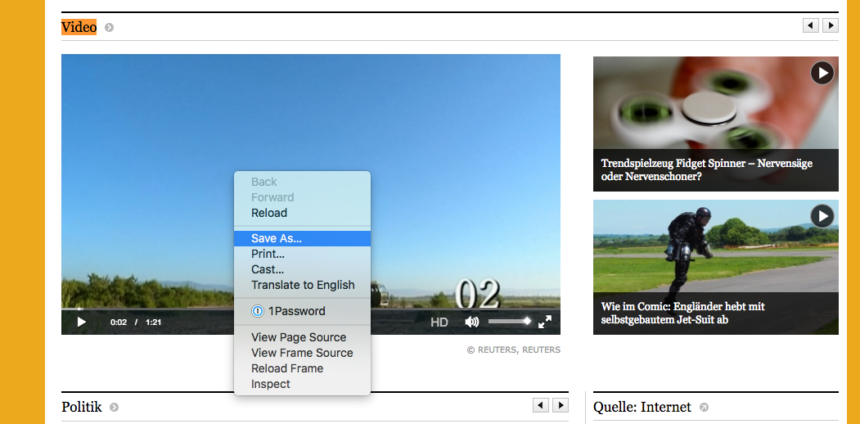Toggle HD quality on the video player
860x424 pixels.
(439, 322)
